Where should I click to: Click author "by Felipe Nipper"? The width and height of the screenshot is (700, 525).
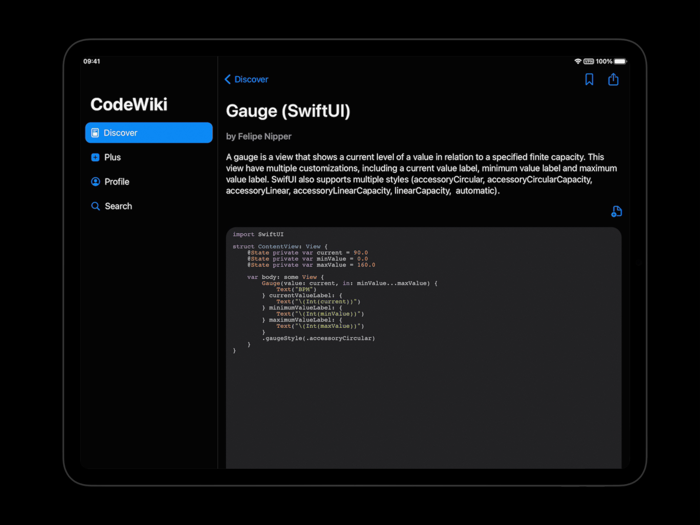(258, 137)
